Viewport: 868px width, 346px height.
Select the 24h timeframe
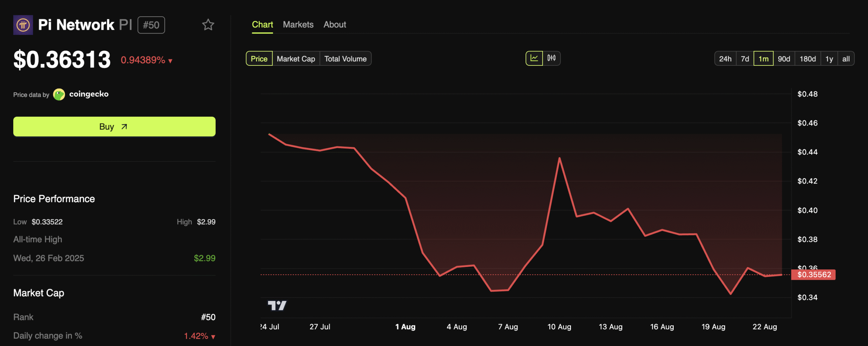tap(725, 58)
